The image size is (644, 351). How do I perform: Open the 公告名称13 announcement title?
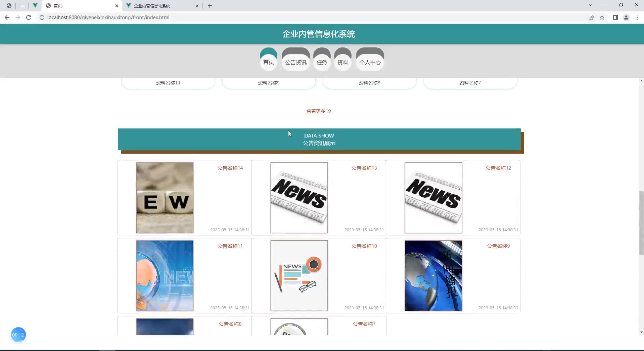point(364,168)
